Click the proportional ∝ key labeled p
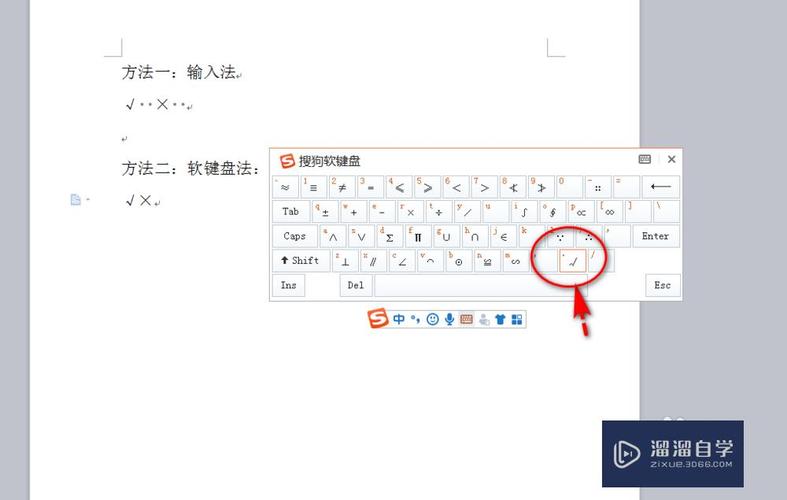The height and width of the screenshot is (500, 787). [581, 211]
